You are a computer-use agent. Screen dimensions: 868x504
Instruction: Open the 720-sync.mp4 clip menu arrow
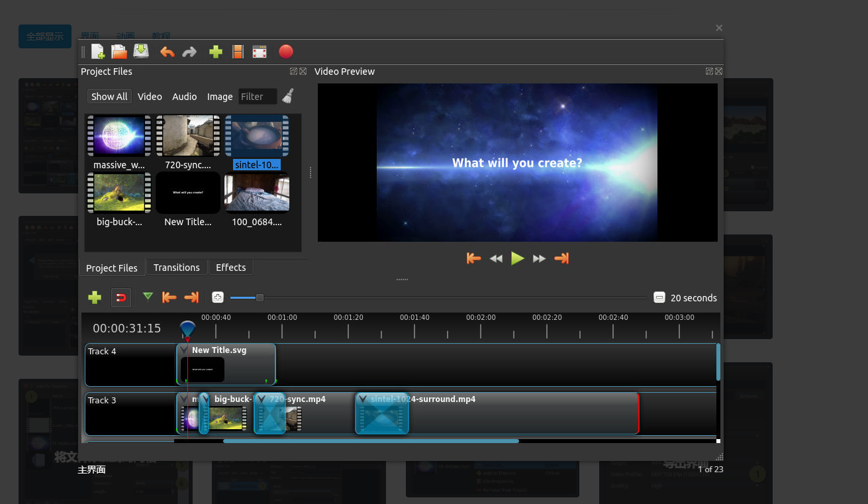coord(261,399)
